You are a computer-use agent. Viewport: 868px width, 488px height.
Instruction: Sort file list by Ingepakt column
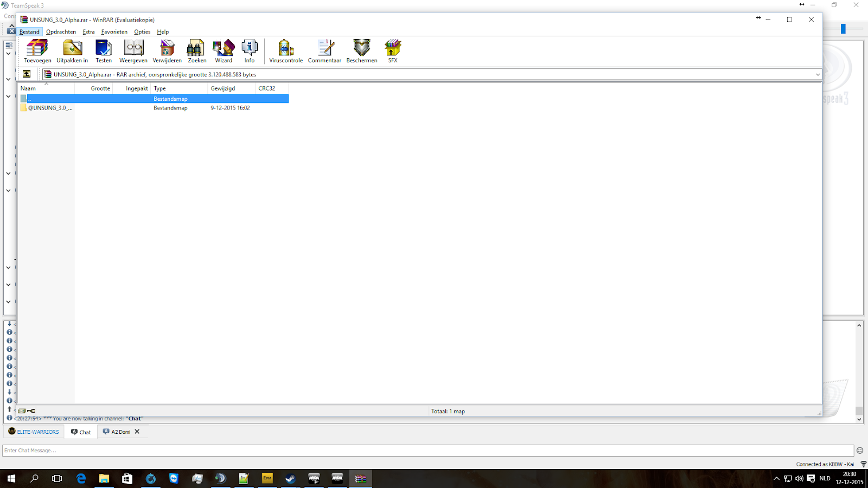(132, 88)
